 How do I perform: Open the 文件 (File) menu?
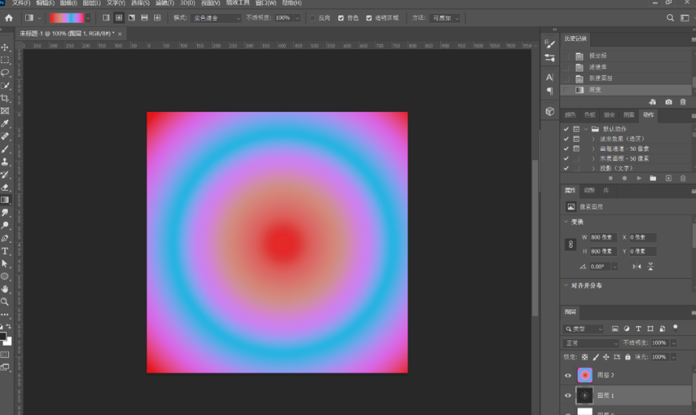(21, 3)
